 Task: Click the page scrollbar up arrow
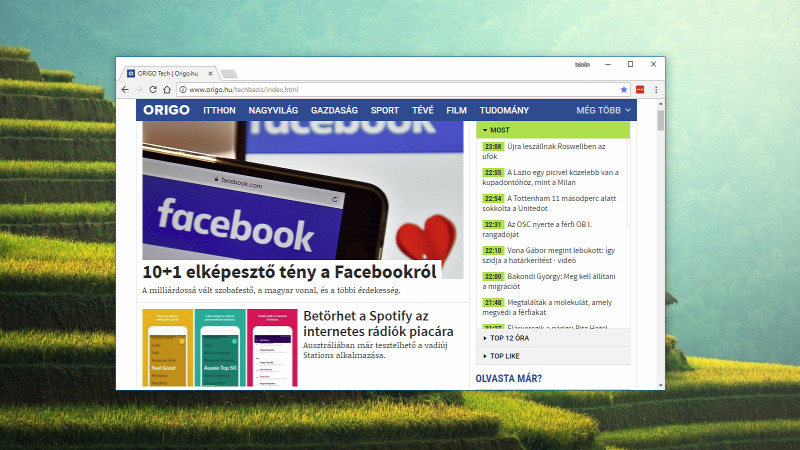point(660,104)
